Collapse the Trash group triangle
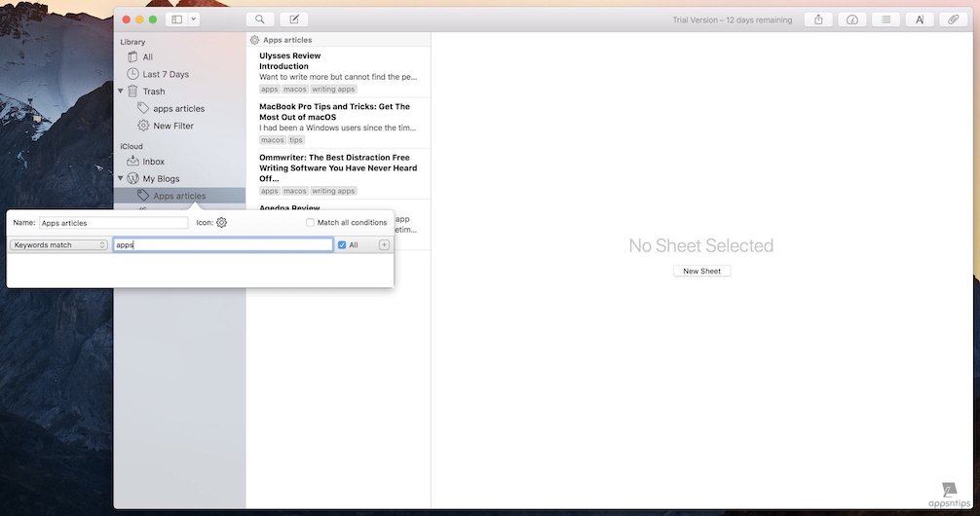 [121, 92]
